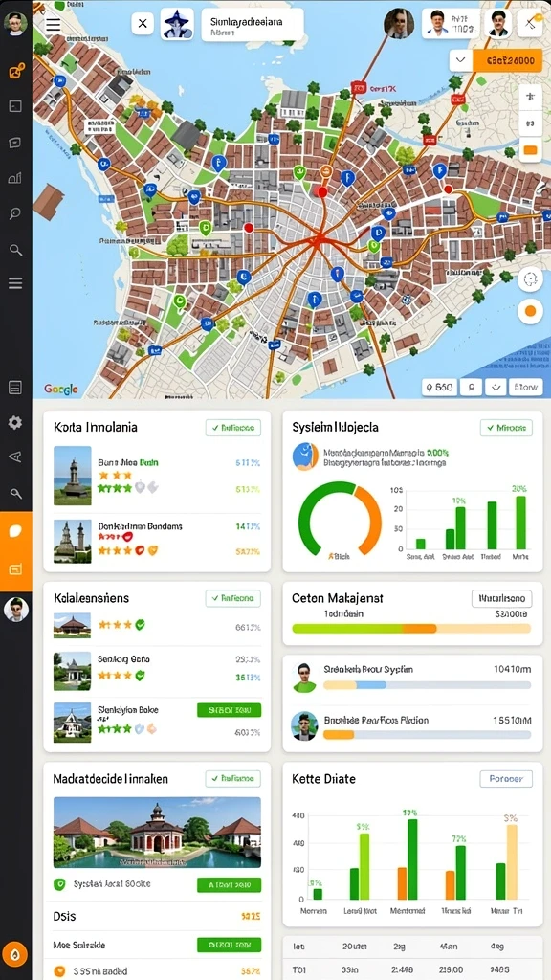Click the top map control with the cross symbol
The width and height of the screenshot is (551, 980).
530,97
